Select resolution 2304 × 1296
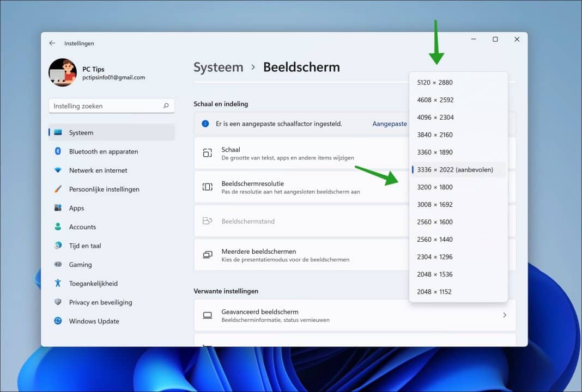Screen dimensions: 582x392 point(458,256)
